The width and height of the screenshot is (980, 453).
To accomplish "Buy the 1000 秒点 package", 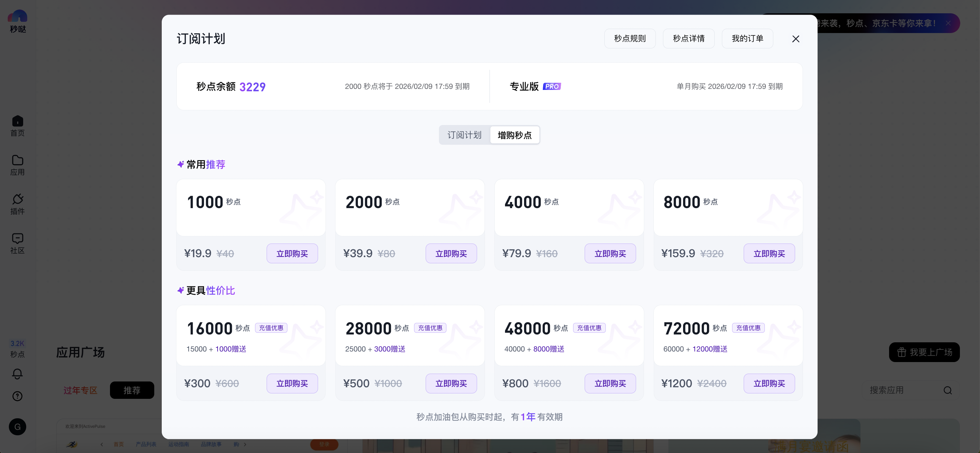I will click(292, 253).
